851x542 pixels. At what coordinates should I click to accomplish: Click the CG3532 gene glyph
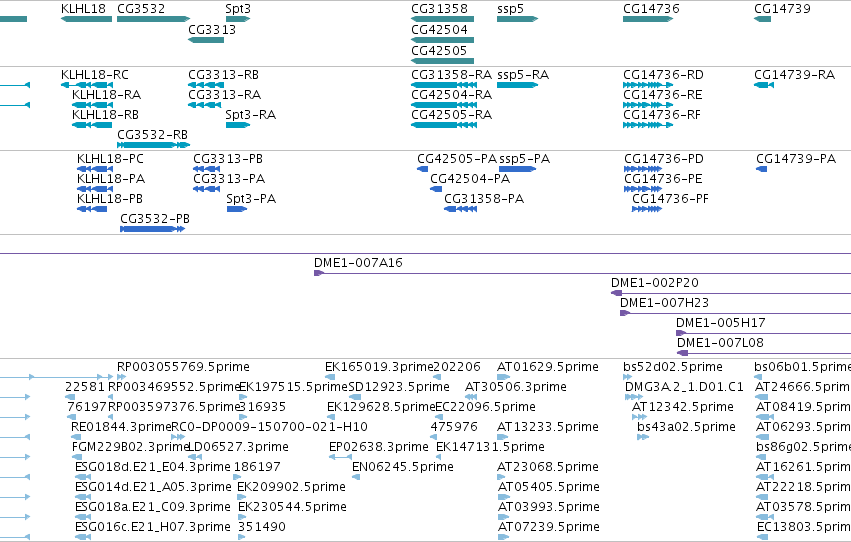pos(154,19)
